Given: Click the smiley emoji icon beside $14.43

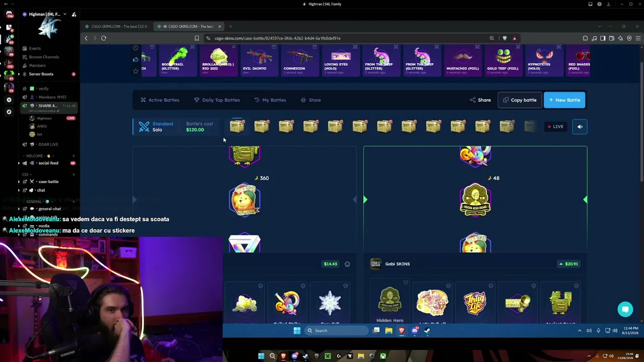Looking at the screenshot, I should click(x=347, y=264).
